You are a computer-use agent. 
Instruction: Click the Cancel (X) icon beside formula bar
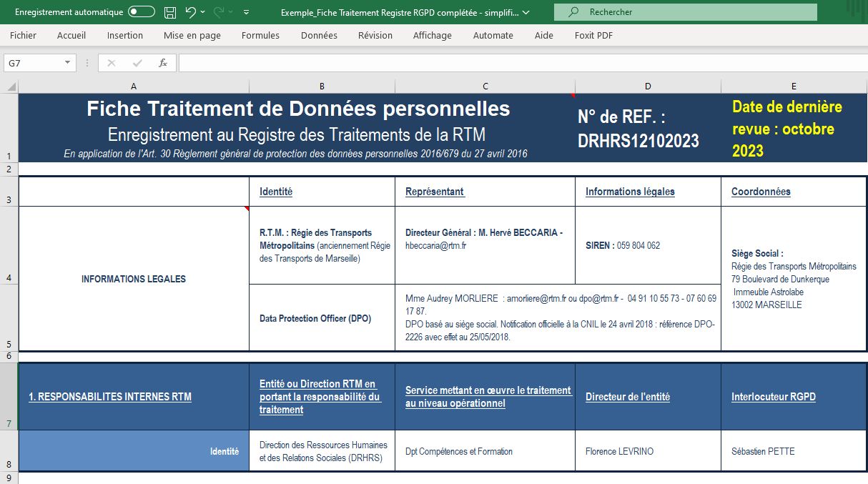[111, 63]
